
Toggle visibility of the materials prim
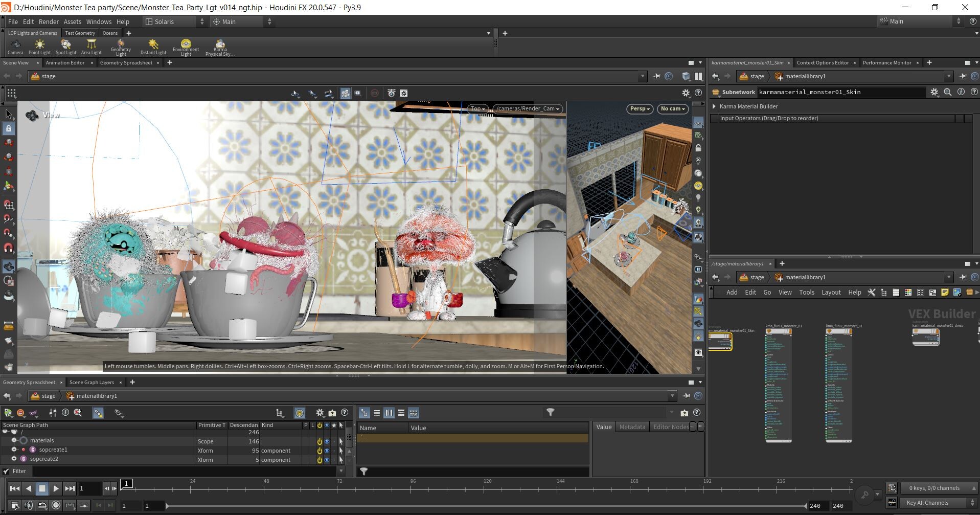pyautogui.click(x=327, y=441)
